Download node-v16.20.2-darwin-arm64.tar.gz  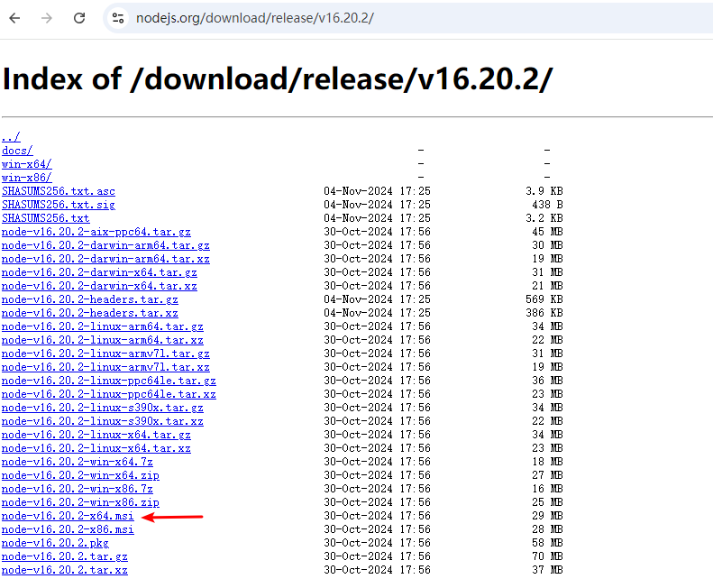(x=105, y=245)
